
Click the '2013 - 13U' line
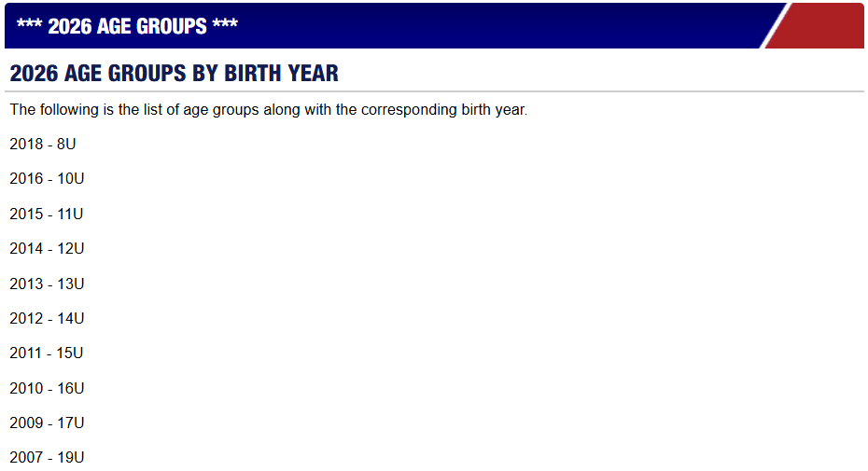tap(47, 284)
